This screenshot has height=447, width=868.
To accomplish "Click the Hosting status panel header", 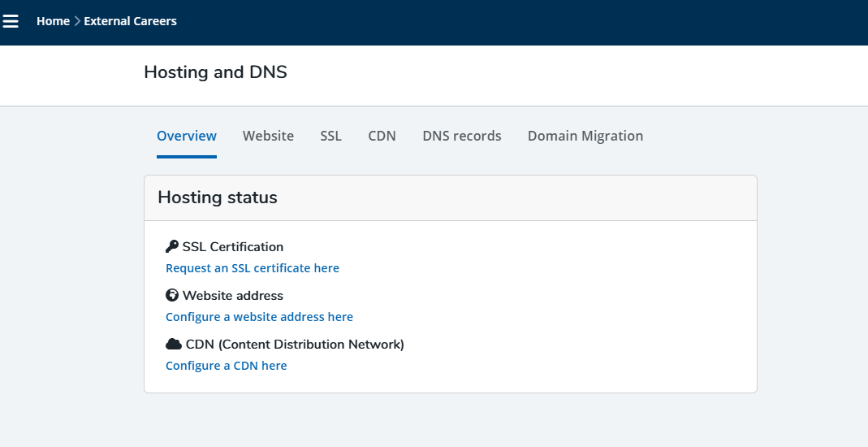I will pos(217,197).
